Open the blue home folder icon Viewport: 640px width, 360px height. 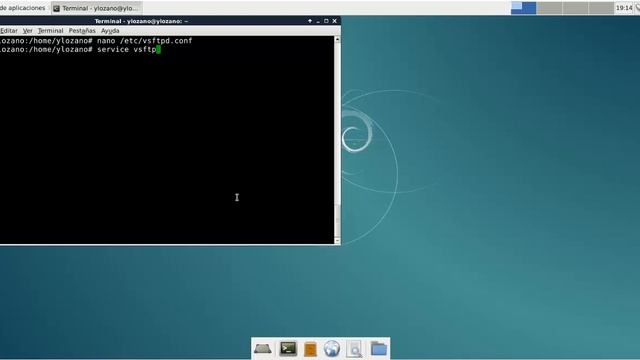[x=378, y=349]
